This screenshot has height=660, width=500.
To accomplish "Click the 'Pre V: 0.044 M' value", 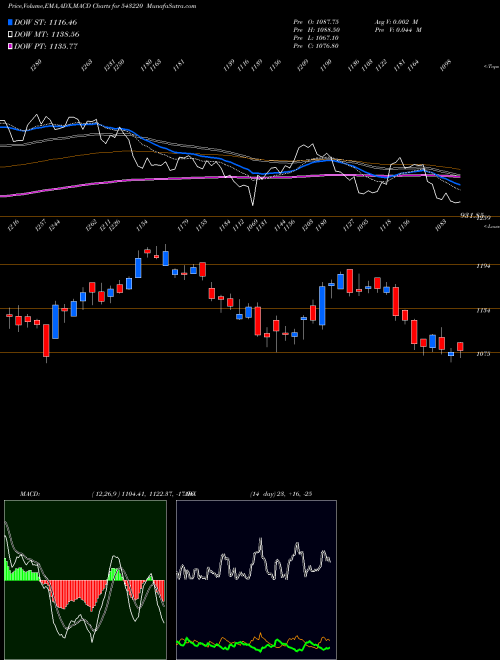I will tap(398, 30).
